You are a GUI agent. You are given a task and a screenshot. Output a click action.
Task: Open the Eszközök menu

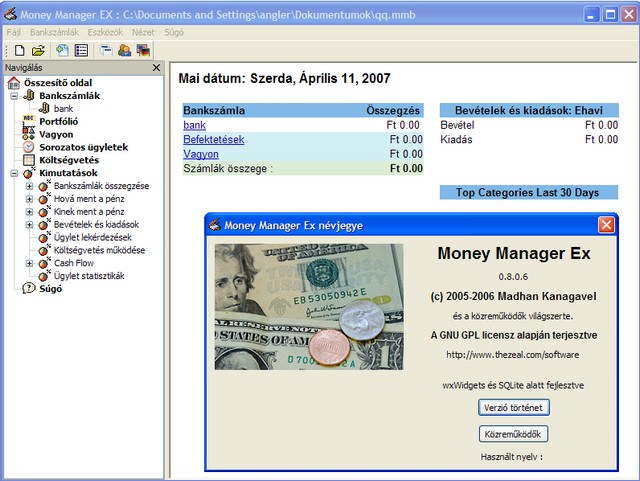pos(105,32)
